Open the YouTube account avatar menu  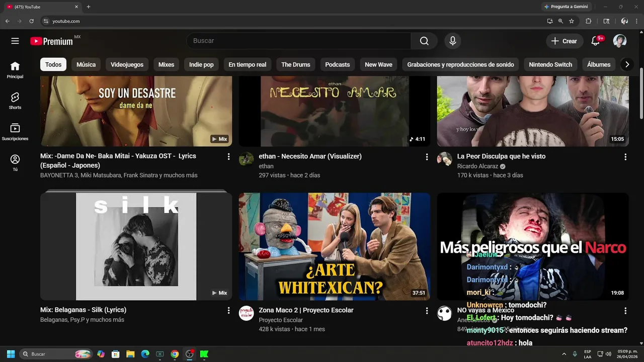[x=620, y=41]
